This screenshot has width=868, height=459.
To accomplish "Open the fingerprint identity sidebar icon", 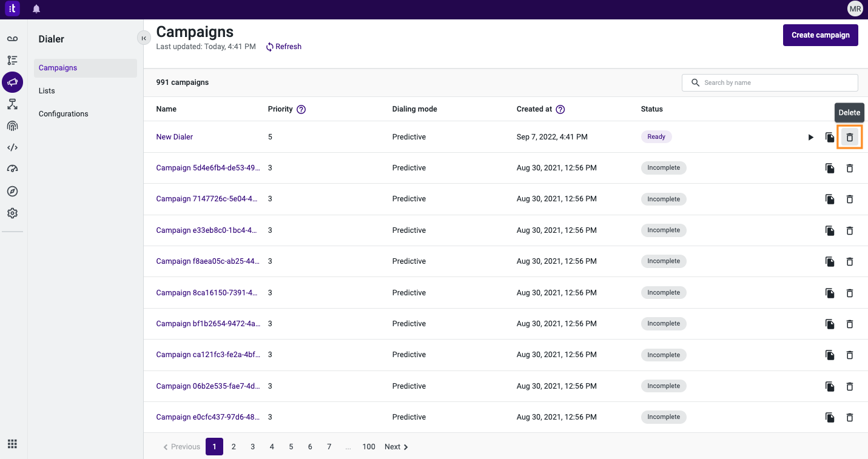I will tap(13, 126).
